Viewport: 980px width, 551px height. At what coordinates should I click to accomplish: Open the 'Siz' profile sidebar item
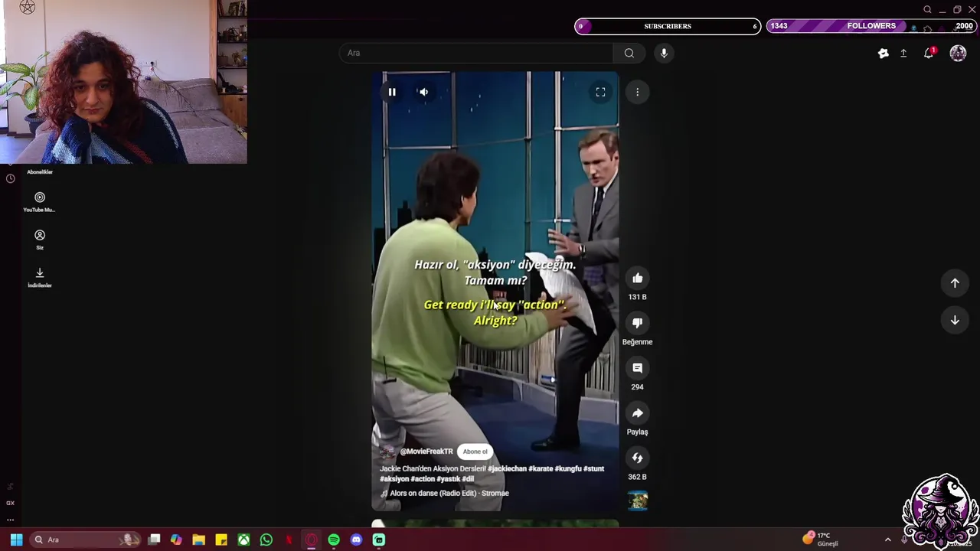[x=40, y=240]
